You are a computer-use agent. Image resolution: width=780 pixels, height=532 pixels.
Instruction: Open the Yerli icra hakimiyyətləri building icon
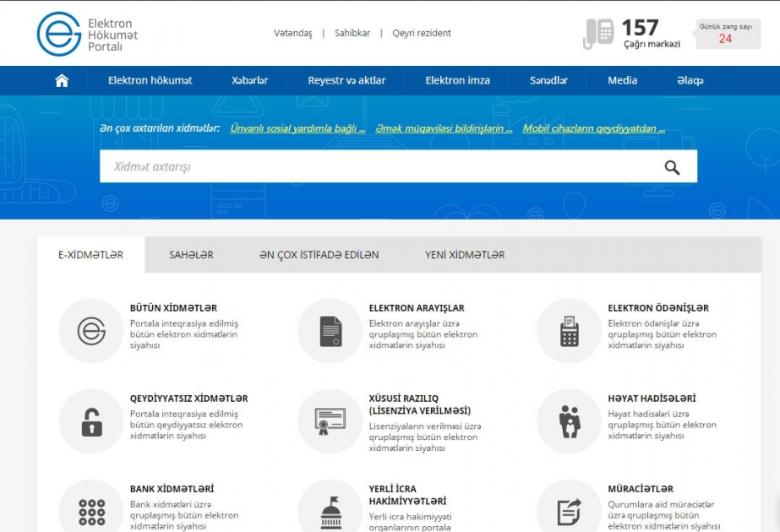(x=330, y=508)
